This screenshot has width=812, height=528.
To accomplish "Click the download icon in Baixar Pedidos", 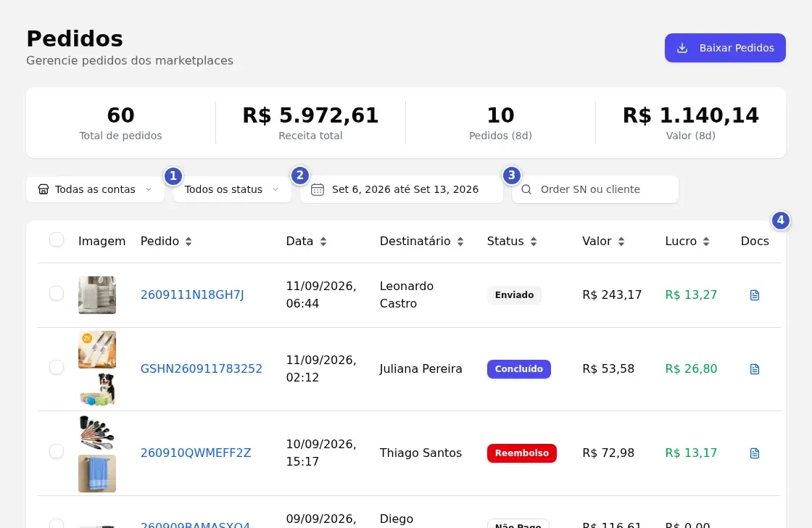I will pyautogui.click(x=682, y=48).
